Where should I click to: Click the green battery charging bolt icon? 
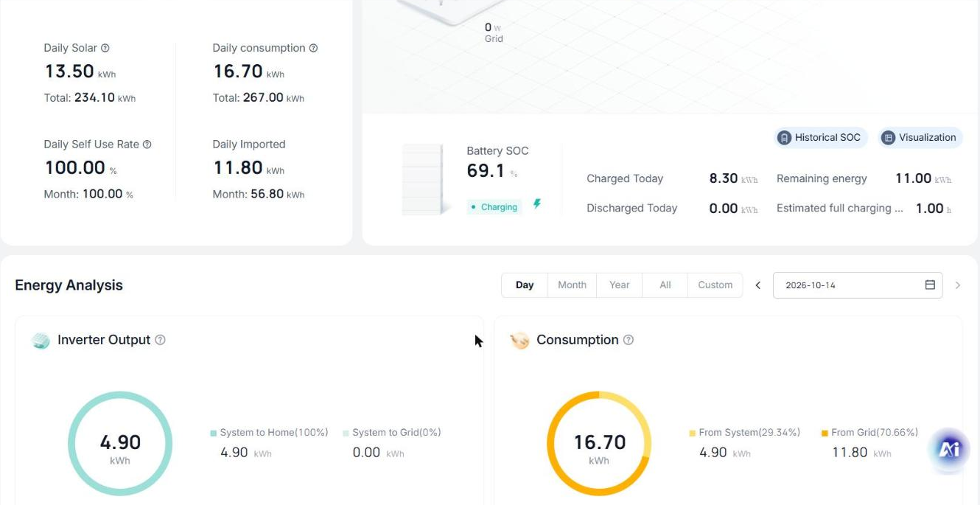(537, 204)
